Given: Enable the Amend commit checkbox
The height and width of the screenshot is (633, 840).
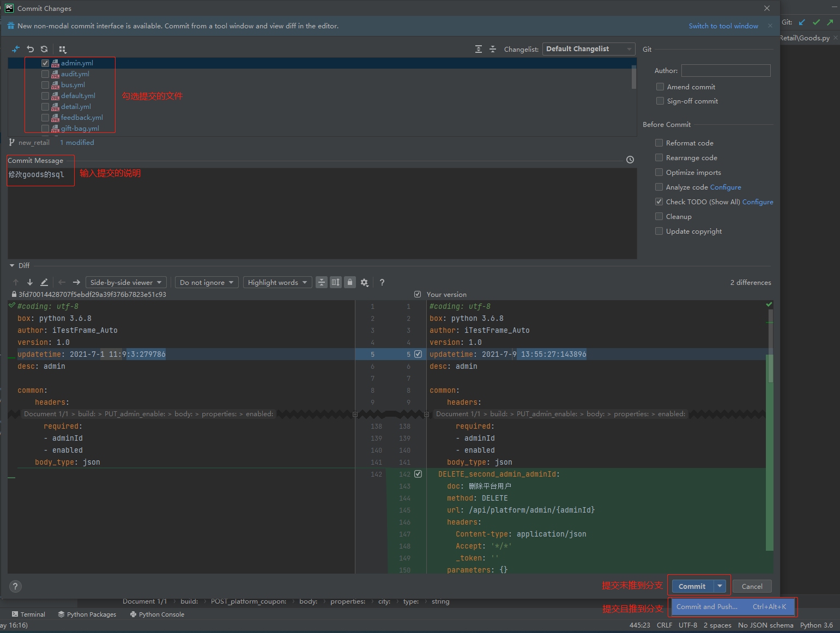Looking at the screenshot, I should coord(660,87).
